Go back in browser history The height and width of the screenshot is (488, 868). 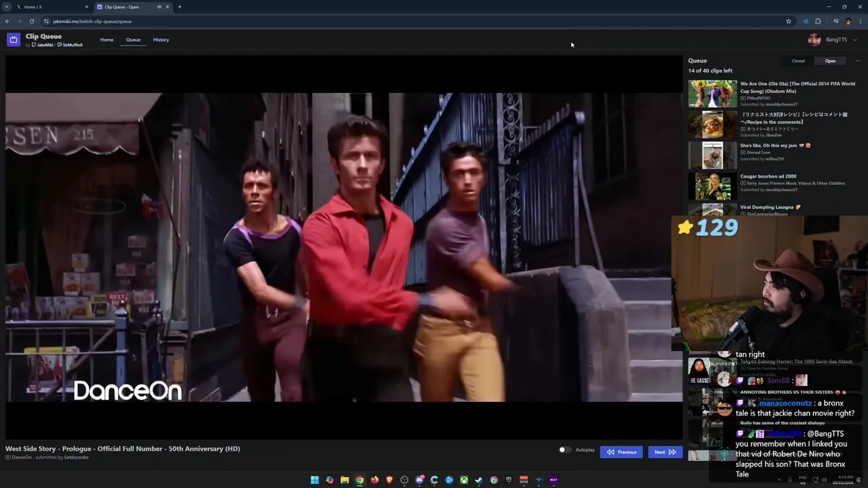coord(7,21)
